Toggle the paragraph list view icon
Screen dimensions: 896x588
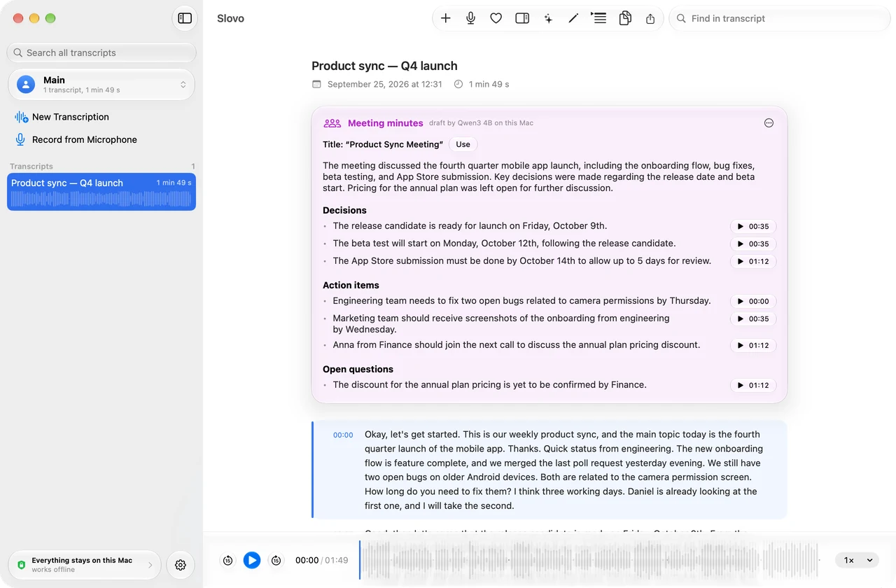[598, 18]
